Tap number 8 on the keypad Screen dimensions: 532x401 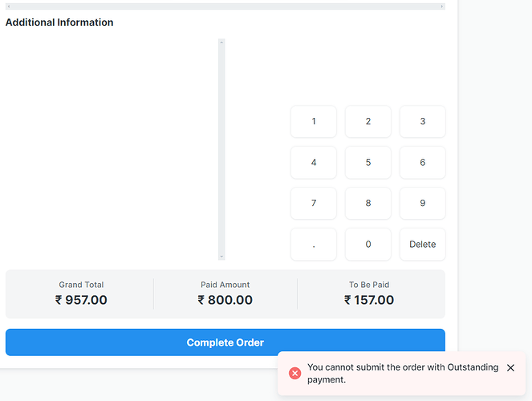point(368,203)
